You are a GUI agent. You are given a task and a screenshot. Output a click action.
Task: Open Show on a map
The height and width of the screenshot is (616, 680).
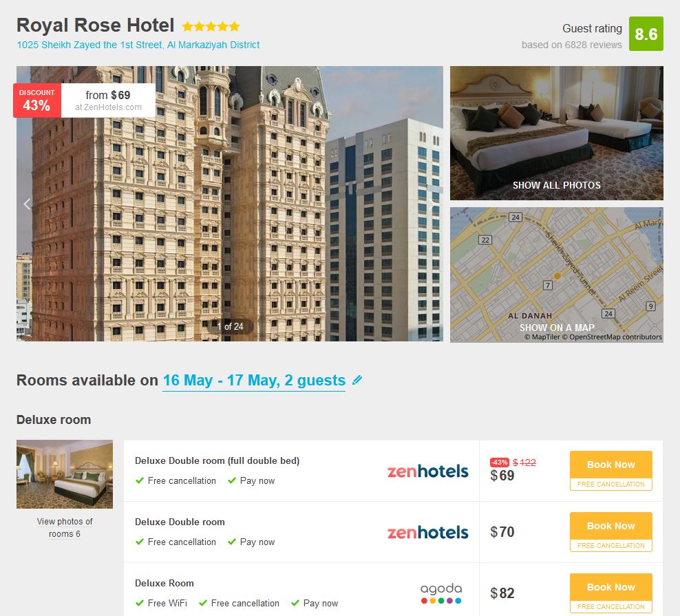[x=557, y=328]
